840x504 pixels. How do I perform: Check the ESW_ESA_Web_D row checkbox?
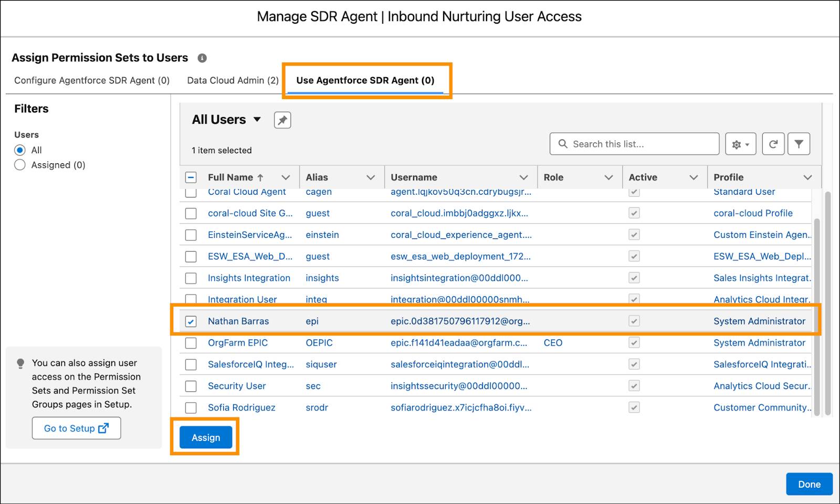(x=191, y=257)
